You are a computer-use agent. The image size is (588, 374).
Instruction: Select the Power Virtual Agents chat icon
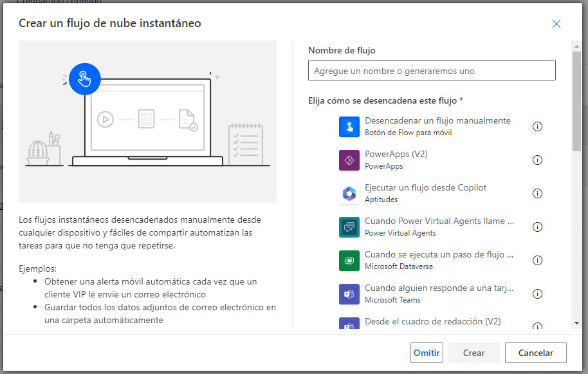pyautogui.click(x=349, y=227)
